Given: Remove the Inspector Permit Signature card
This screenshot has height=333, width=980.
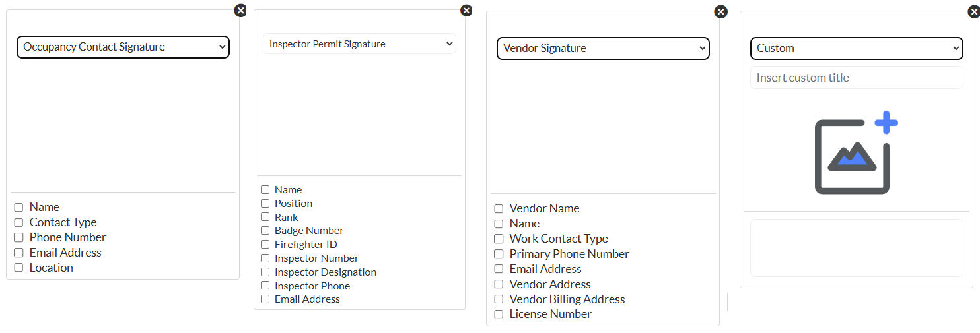Looking at the screenshot, I should pyautogui.click(x=466, y=10).
